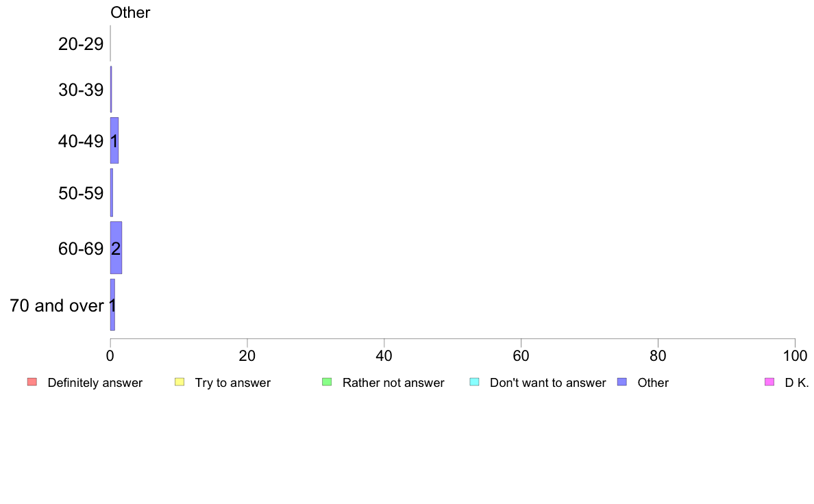Image resolution: width=814 pixels, height=504 pixels.
Task: Click the 50-59 age group bar
Action: (x=112, y=192)
